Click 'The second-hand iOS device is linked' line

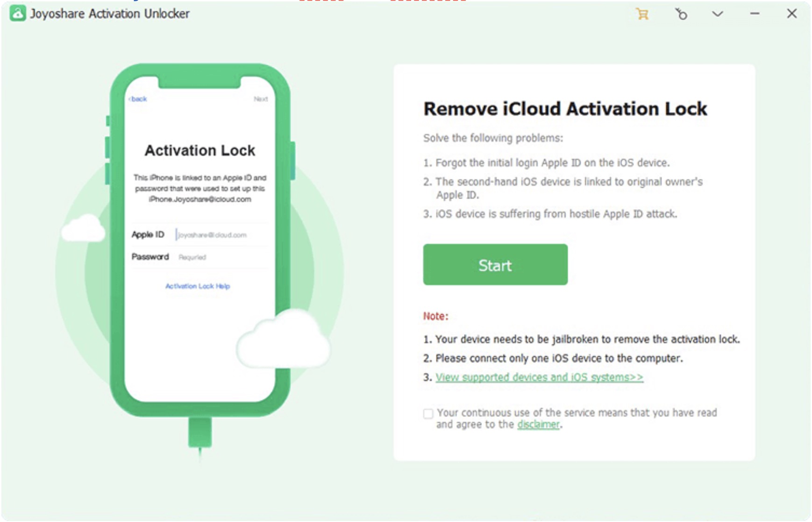(563, 188)
